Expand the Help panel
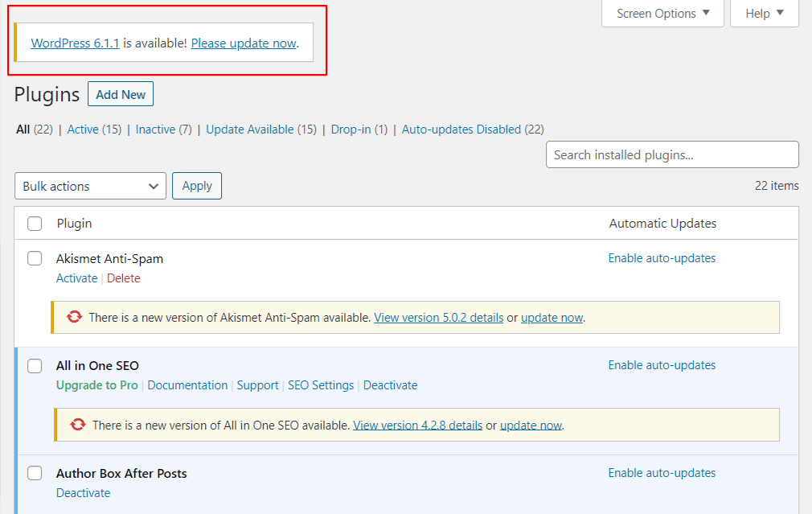 click(765, 14)
